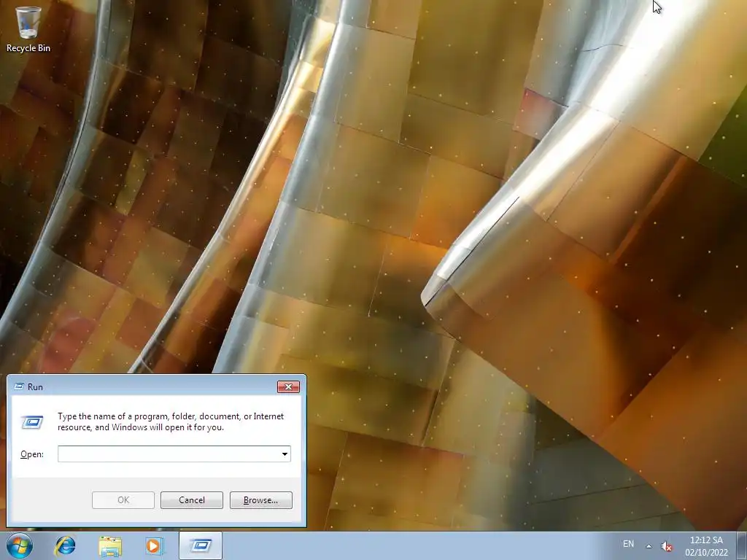This screenshot has width=747, height=560.
Task: Open the clock showing 12:12 SA
Action: 706,546
